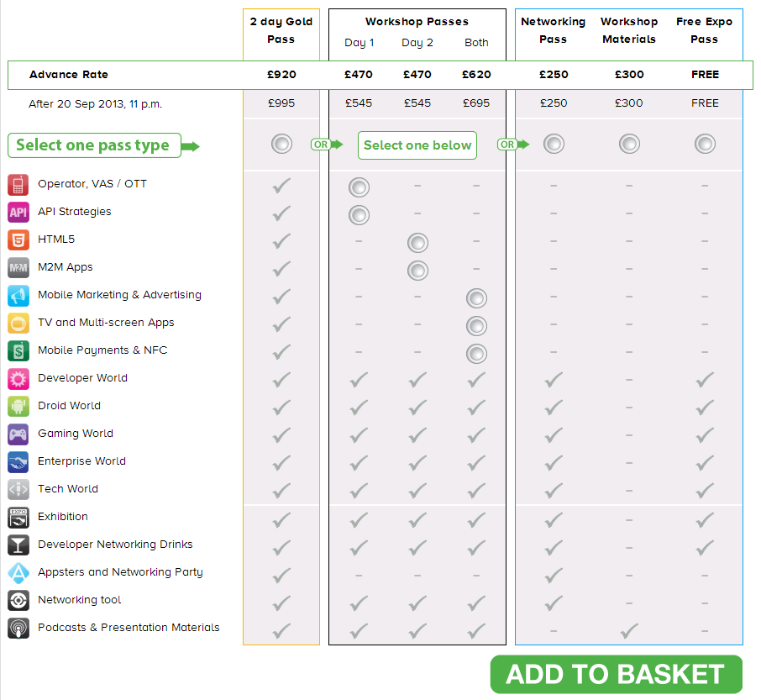761x700 pixels.
Task: Click the M2M Apps icon
Action: click(18, 267)
